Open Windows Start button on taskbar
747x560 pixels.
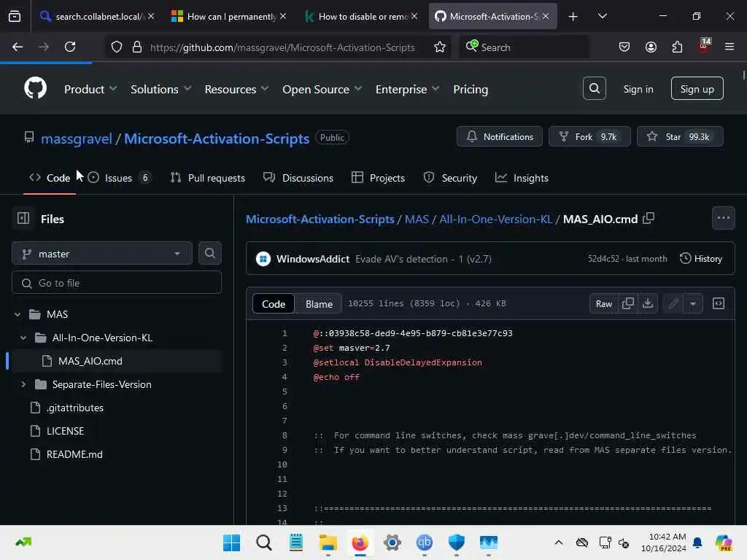tap(231, 542)
